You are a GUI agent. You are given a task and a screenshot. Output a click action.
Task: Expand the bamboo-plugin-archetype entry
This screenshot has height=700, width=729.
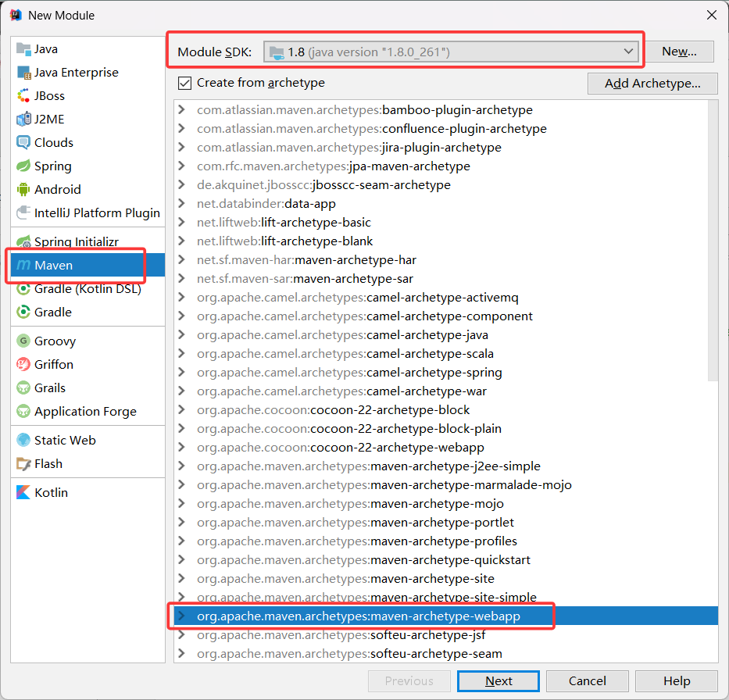tap(182, 109)
